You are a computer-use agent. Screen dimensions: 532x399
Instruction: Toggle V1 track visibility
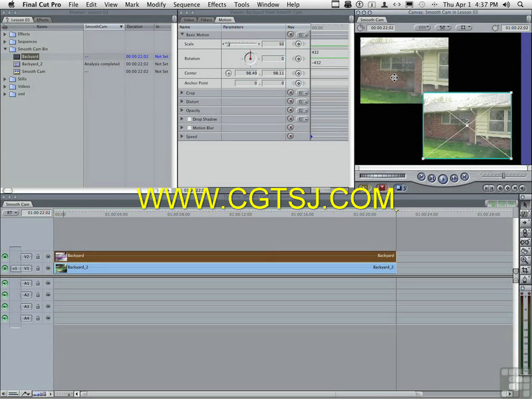click(5, 269)
